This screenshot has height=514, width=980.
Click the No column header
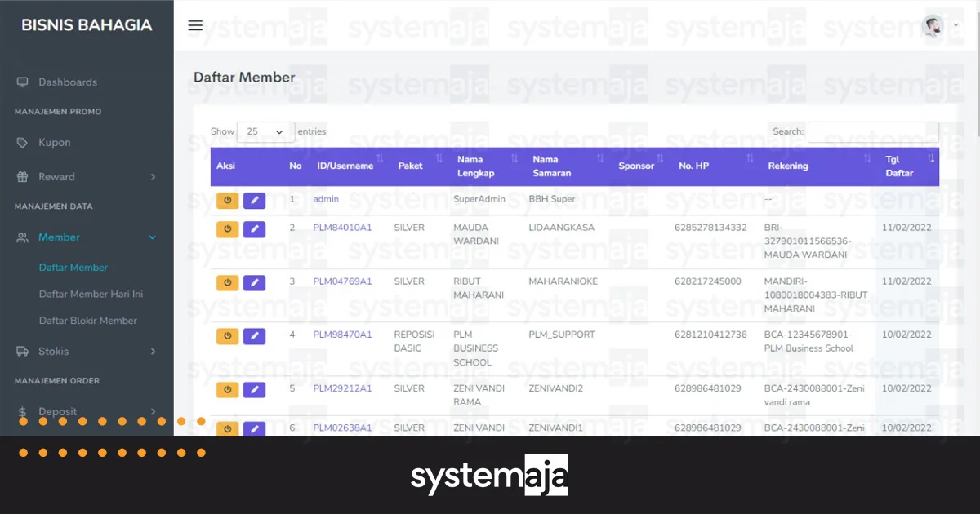click(x=296, y=166)
